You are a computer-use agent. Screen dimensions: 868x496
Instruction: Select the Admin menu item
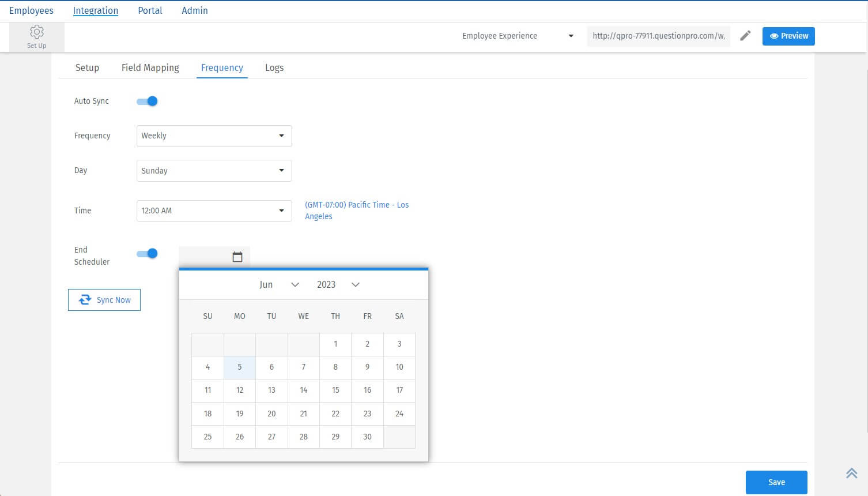pyautogui.click(x=194, y=10)
